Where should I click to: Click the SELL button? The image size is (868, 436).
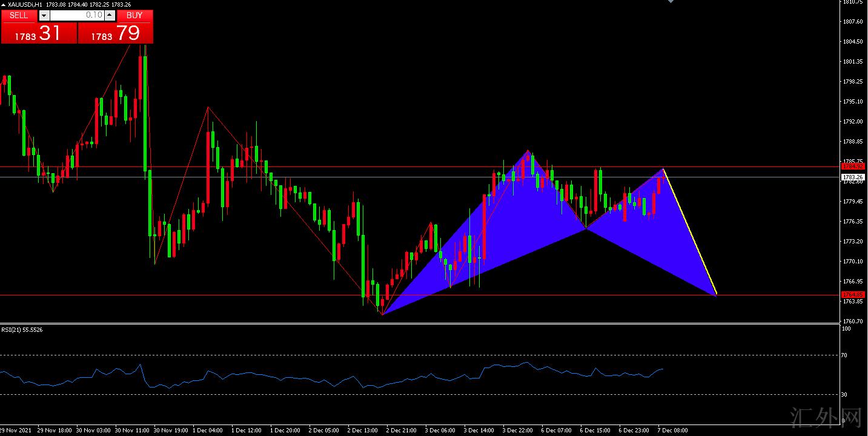coord(19,15)
